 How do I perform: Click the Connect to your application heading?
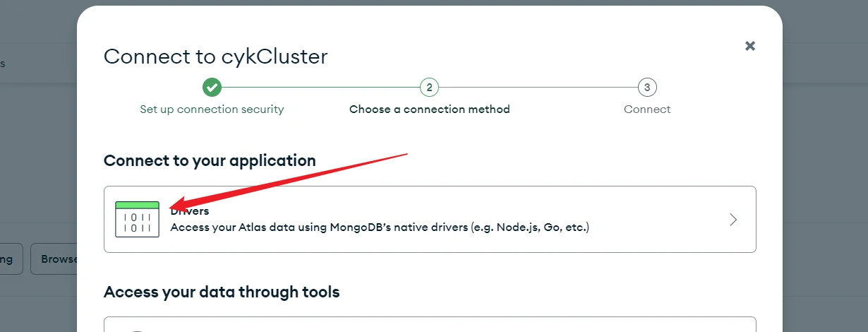[x=210, y=160]
